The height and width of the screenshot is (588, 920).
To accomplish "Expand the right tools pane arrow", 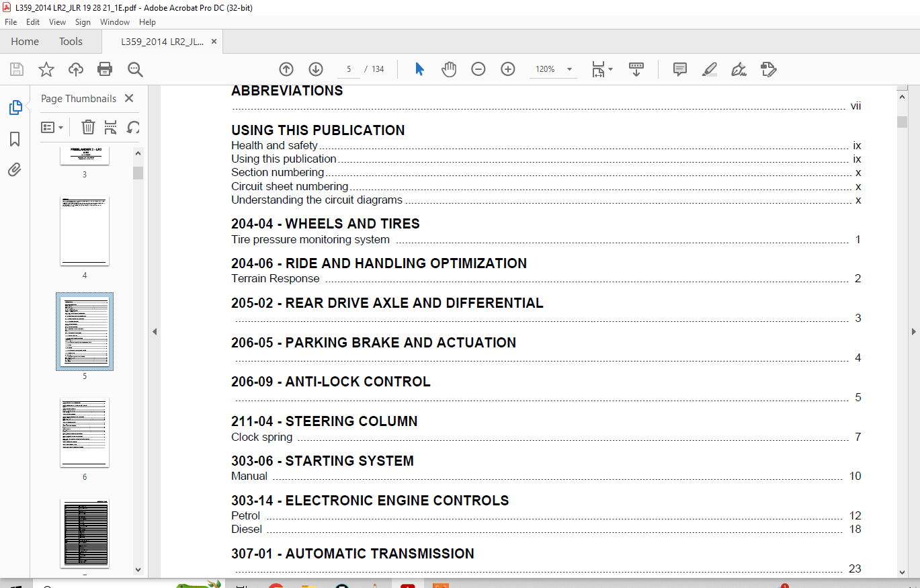I will tap(913, 331).
